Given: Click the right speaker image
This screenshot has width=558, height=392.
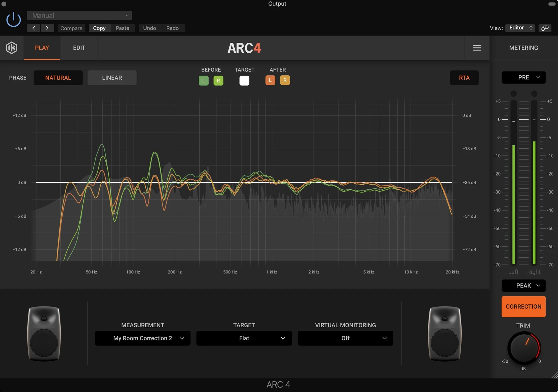Looking at the screenshot, I should pyautogui.click(x=445, y=334).
